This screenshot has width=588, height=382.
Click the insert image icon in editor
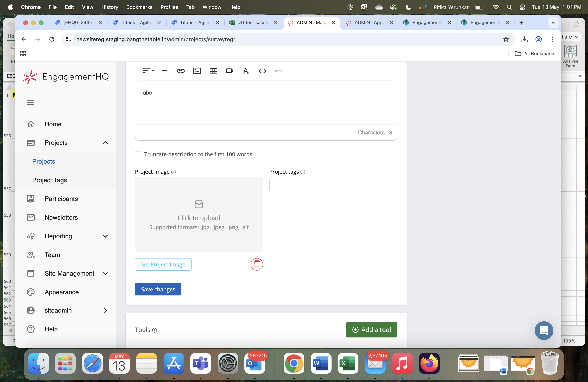click(x=197, y=71)
